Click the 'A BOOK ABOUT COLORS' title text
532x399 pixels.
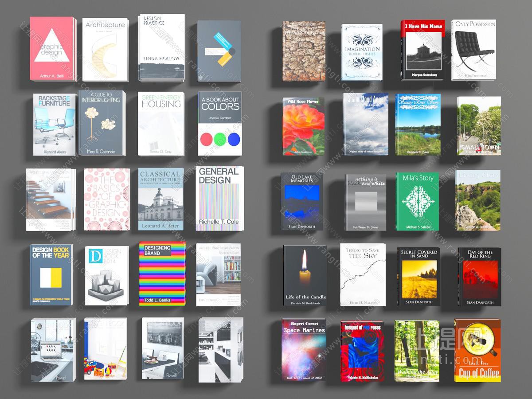[x=220, y=103]
